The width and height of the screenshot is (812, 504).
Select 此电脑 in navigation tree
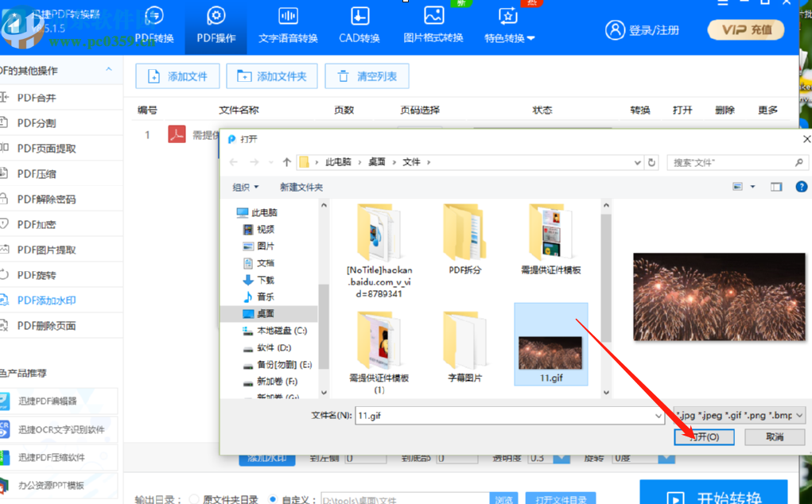[x=257, y=212]
